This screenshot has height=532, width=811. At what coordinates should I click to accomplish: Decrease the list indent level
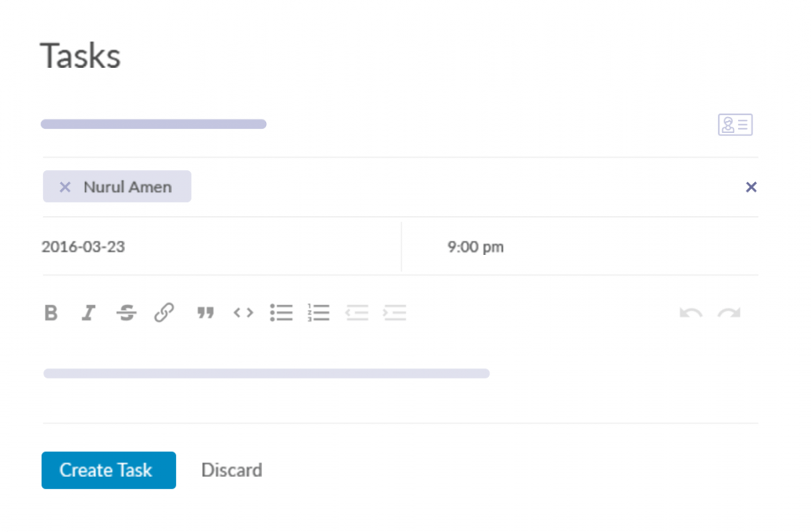(356, 313)
